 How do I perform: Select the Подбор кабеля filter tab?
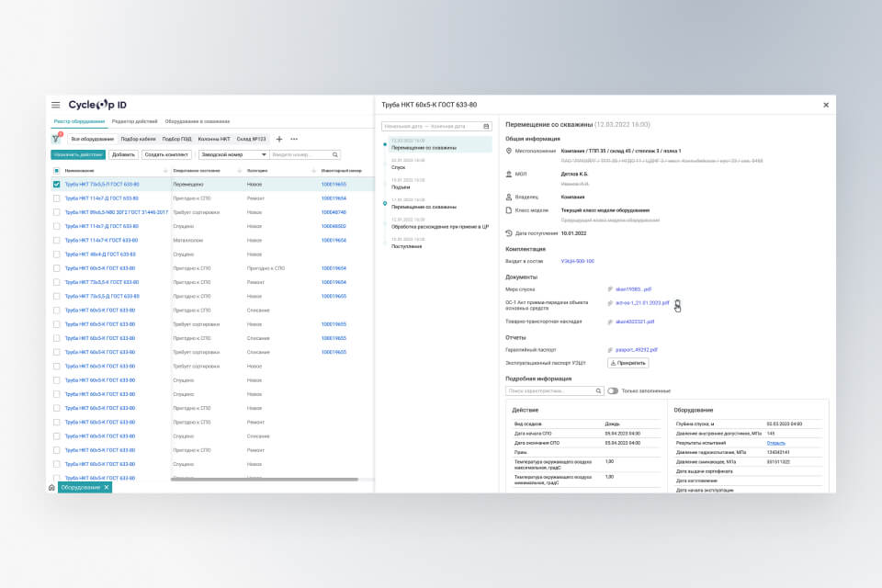tap(138, 139)
